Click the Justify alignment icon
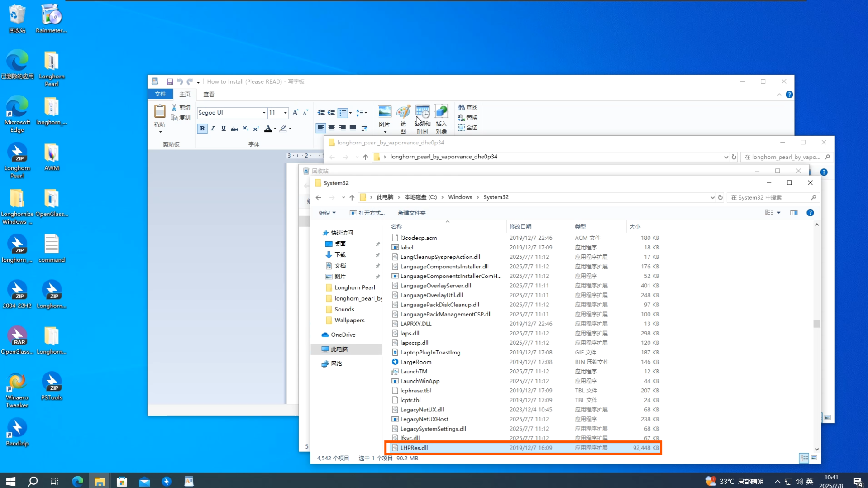Screen dimensions: 868x488 [353, 129]
